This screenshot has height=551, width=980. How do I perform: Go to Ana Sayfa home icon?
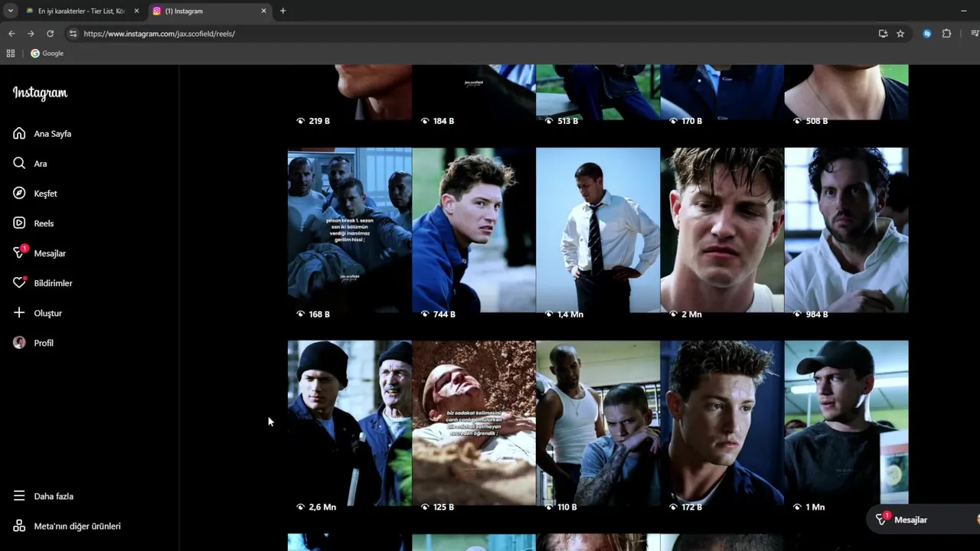pos(19,133)
